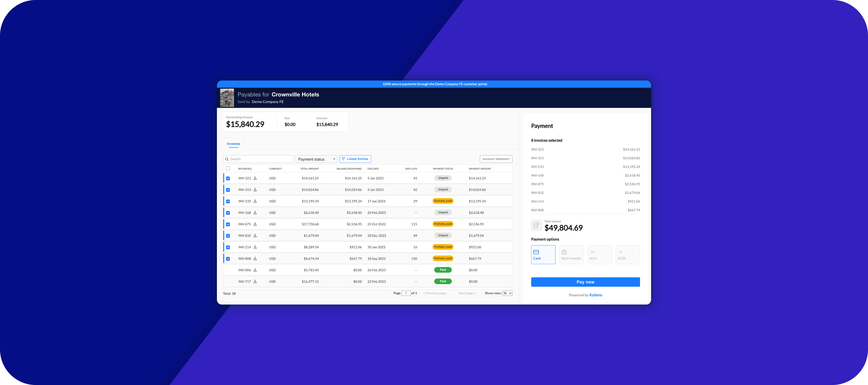The width and height of the screenshot is (868, 385).
Task: Uncheck the INV-313 invoice checkbox
Action: click(228, 190)
